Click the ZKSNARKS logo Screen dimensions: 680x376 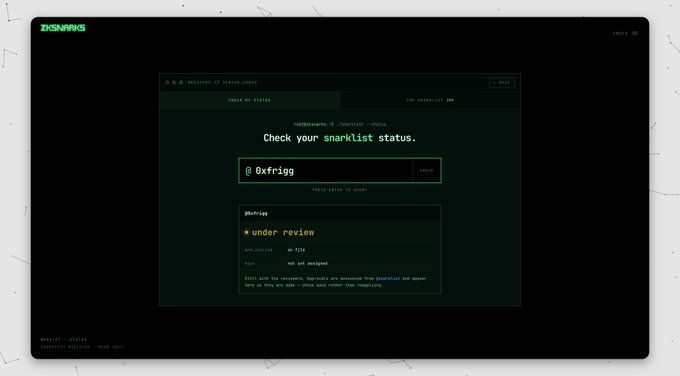(63, 28)
